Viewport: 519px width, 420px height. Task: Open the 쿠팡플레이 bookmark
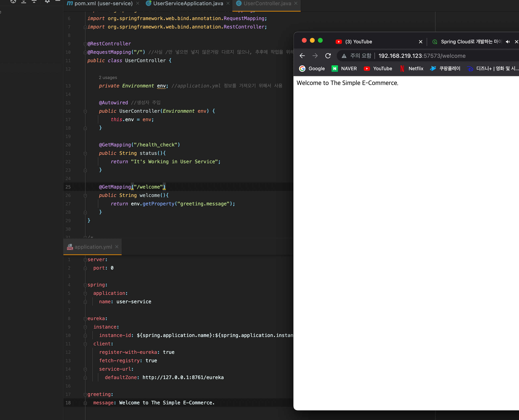click(x=445, y=68)
